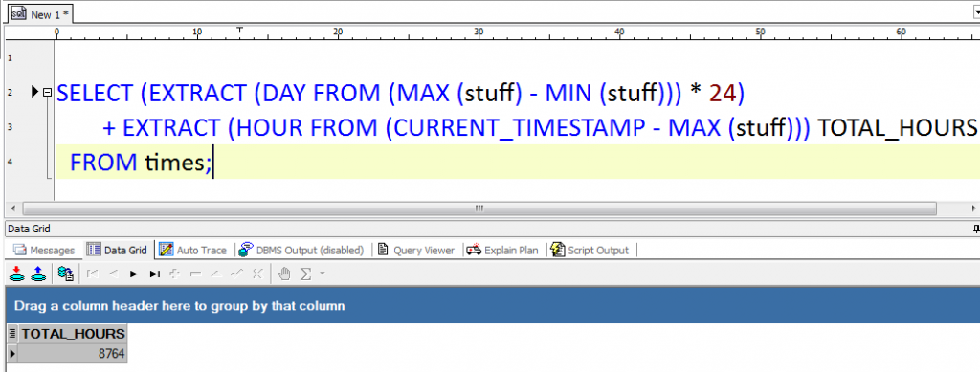Collapse the SELECT statement fold box

[46, 93]
